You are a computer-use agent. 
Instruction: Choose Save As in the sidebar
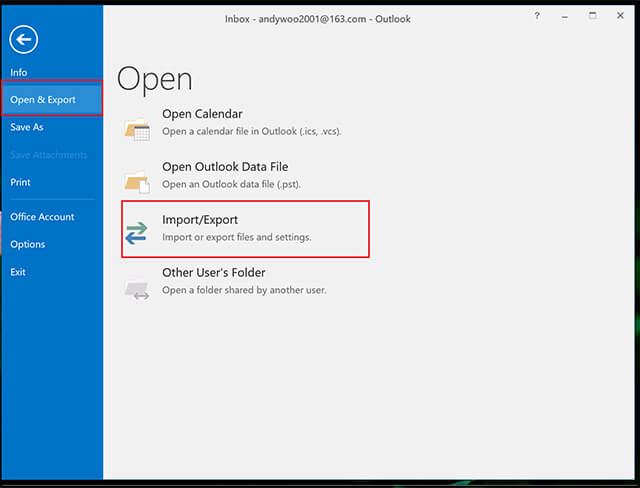click(x=27, y=127)
